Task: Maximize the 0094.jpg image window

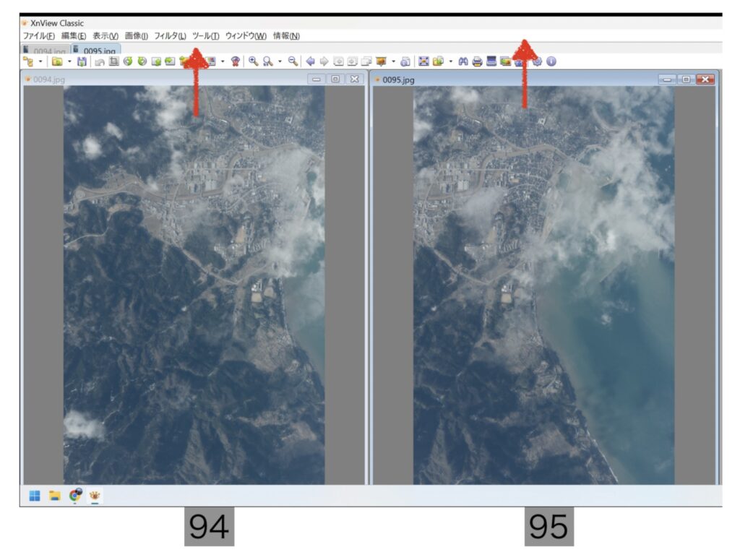Action: pos(335,79)
